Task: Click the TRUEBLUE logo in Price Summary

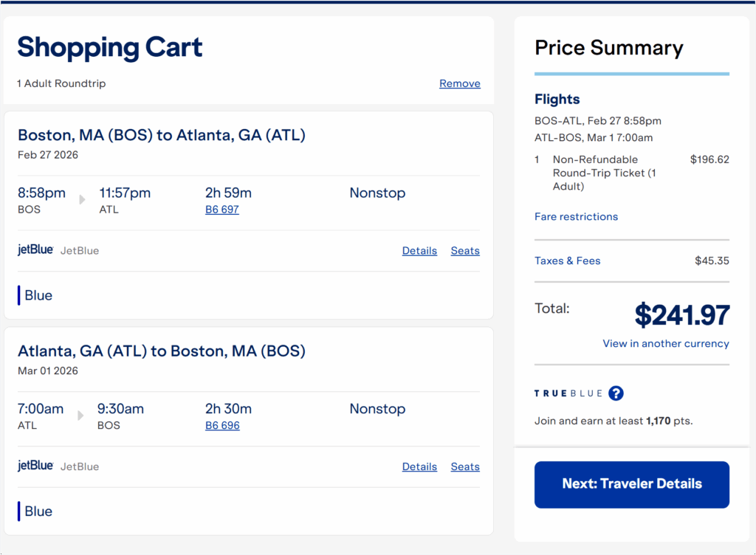Action: (x=568, y=393)
